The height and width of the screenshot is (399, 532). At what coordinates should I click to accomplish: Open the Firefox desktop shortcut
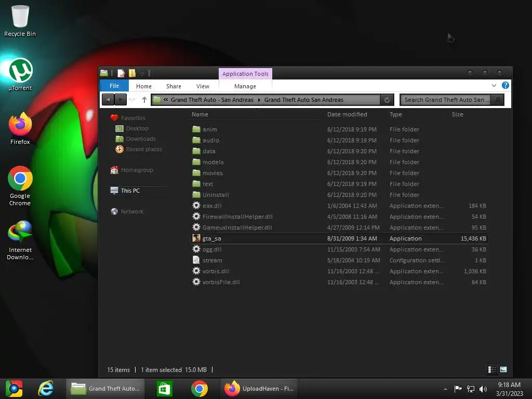(20, 128)
